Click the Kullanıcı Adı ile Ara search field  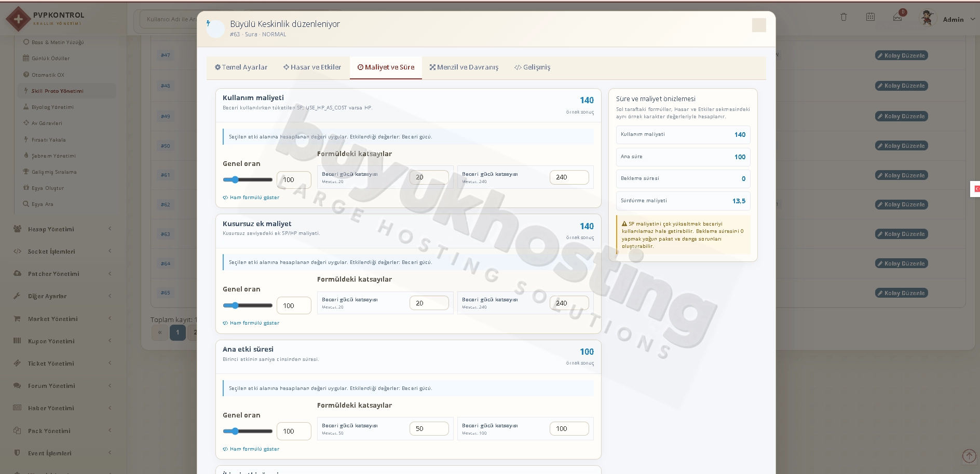point(169,19)
